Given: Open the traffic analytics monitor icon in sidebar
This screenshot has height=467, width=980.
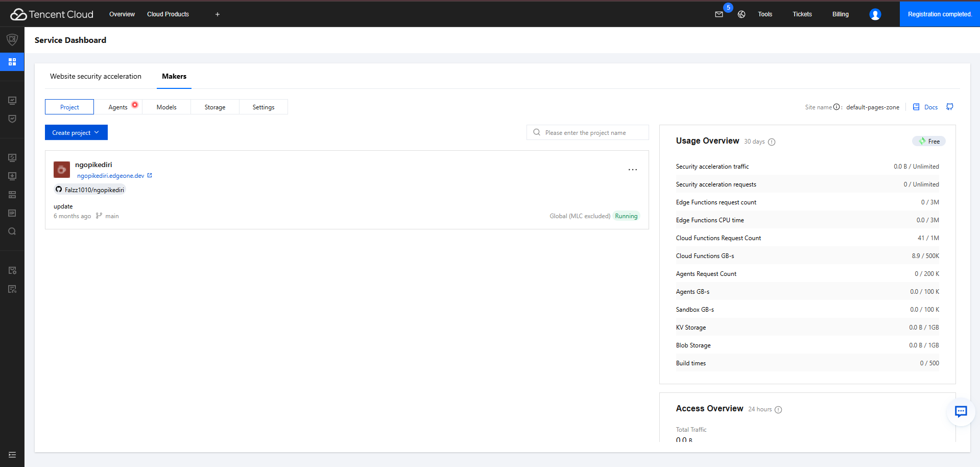Looking at the screenshot, I should pos(12,101).
